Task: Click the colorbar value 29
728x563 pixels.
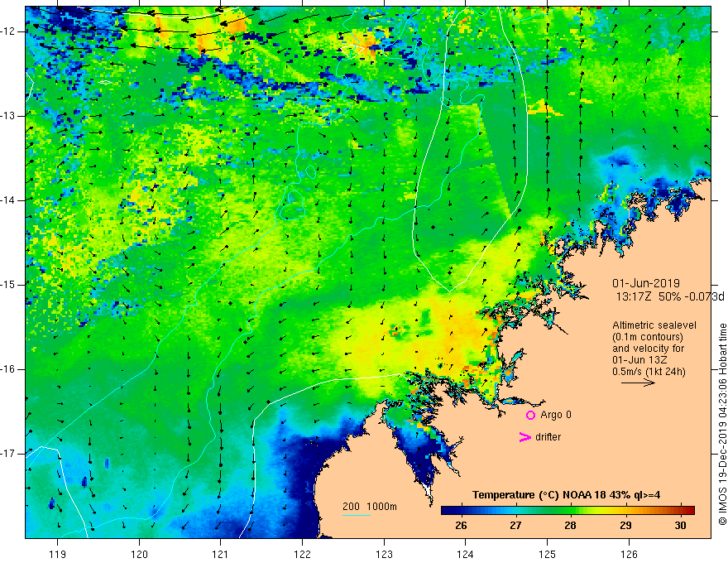Action: (625, 526)
